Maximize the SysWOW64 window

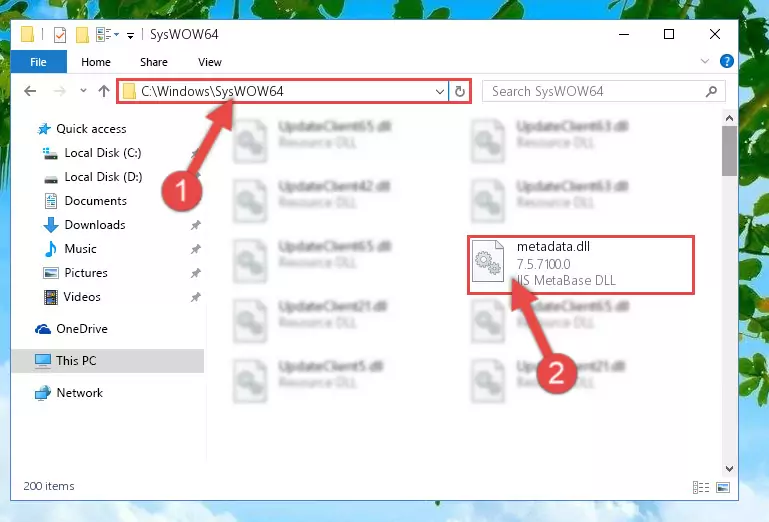[x=668, y=34]
